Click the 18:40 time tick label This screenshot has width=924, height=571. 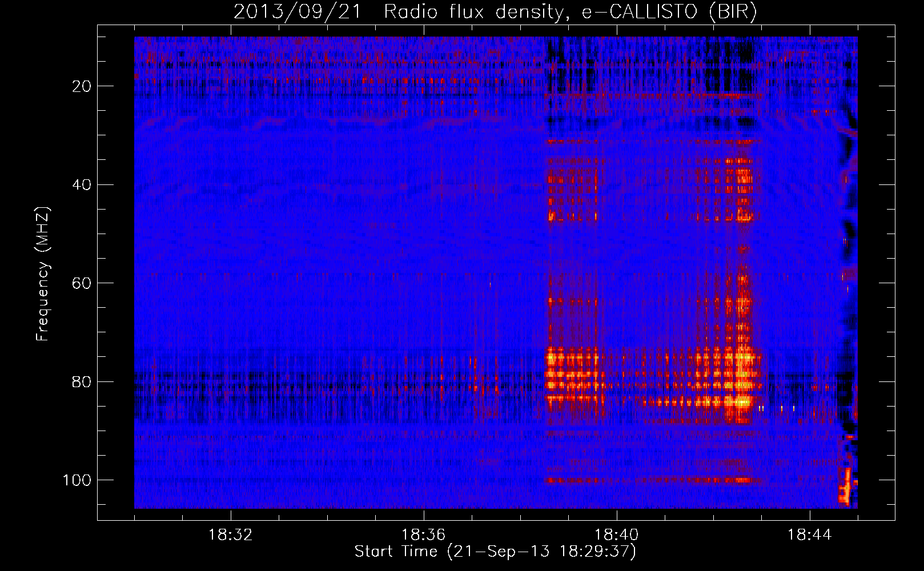pos(617,535)
